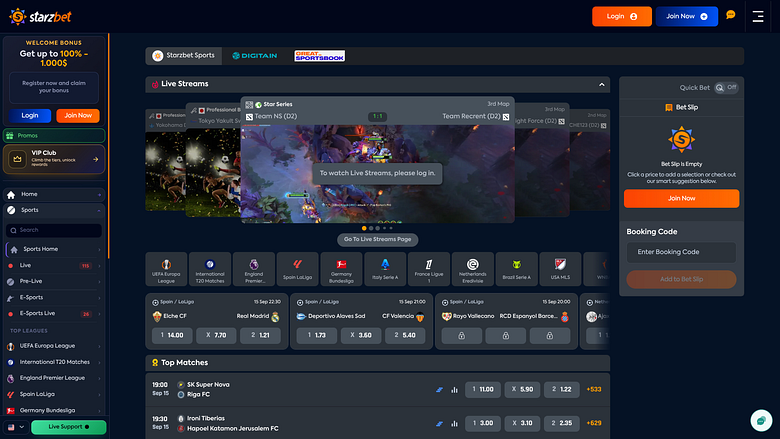Collapse the Sports sidebar section
The height and width of the screenshot is (439, 780).
coord(99,210)
